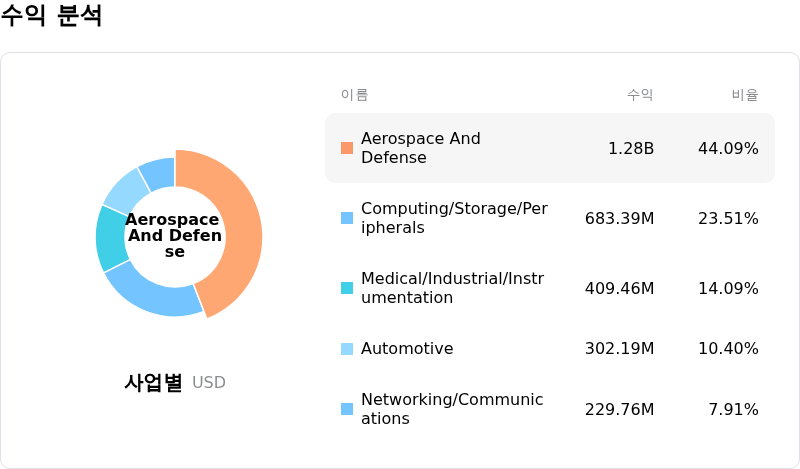800x469 pixels.
Task: Click the 수익 column header
Action: (x=640, y=94)
